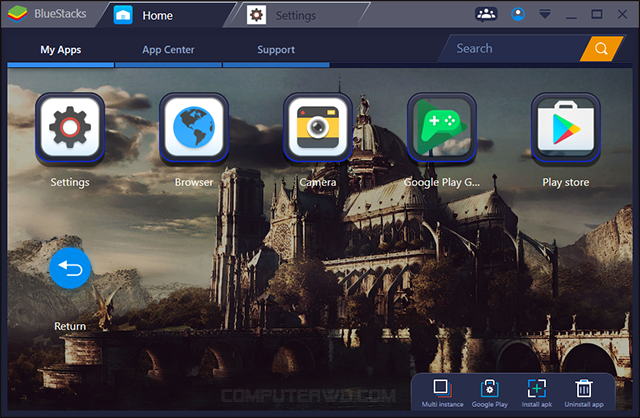
Task: Click the BlueStacks logo
Action: tap(18, 14)
